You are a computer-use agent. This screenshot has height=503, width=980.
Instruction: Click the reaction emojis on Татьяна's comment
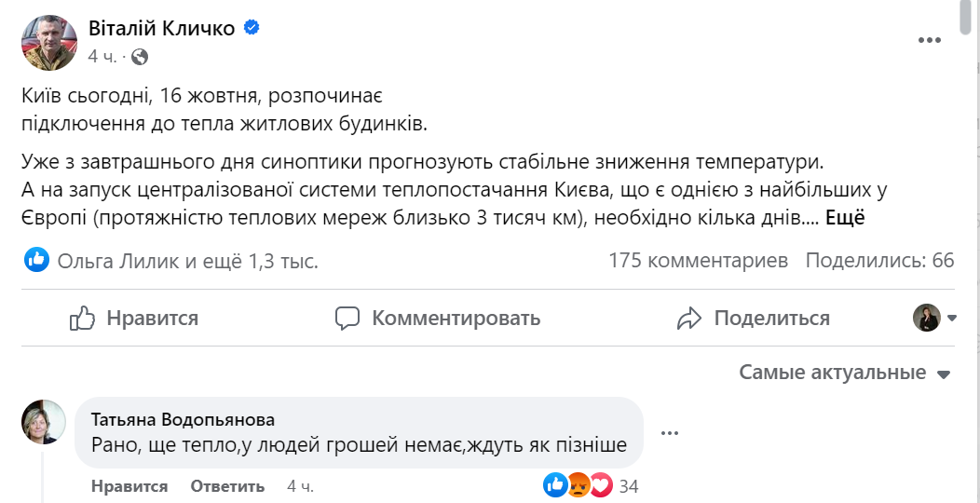point(578,485)
